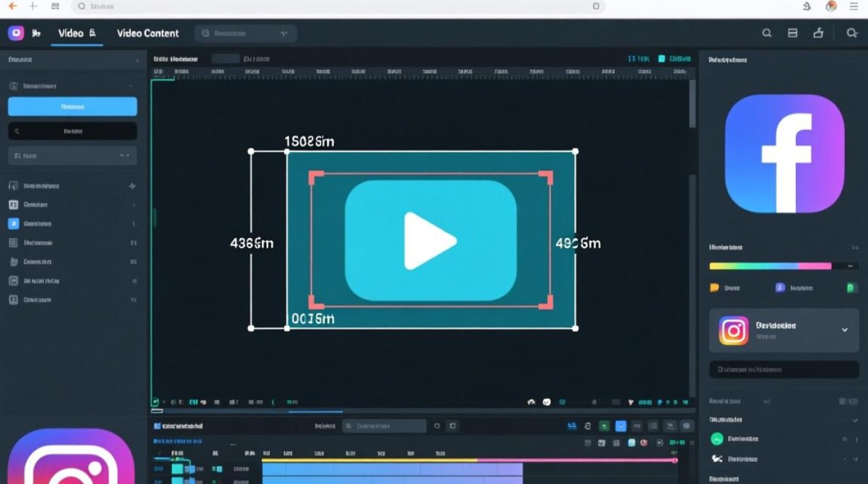Open the browser hamburger menu
This screenshot has width=868, height=484.
pyautogui.click(x=854, y=6)
